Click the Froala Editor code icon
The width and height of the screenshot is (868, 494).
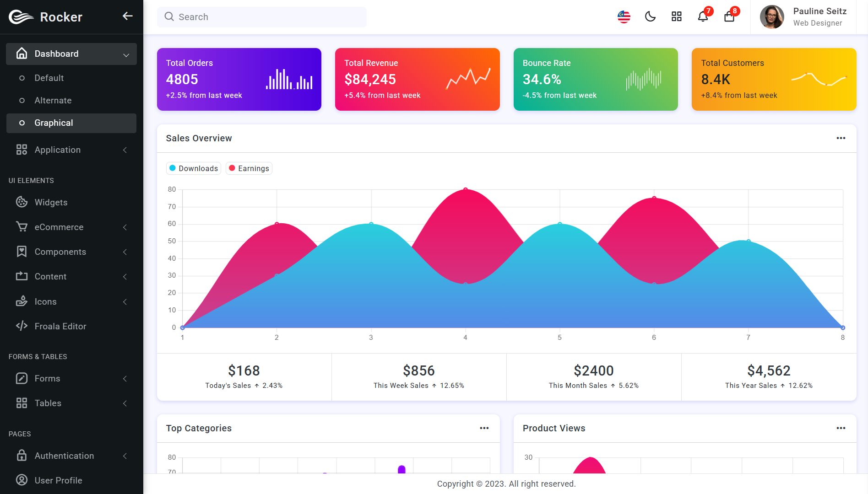click(x=22, y=326)
